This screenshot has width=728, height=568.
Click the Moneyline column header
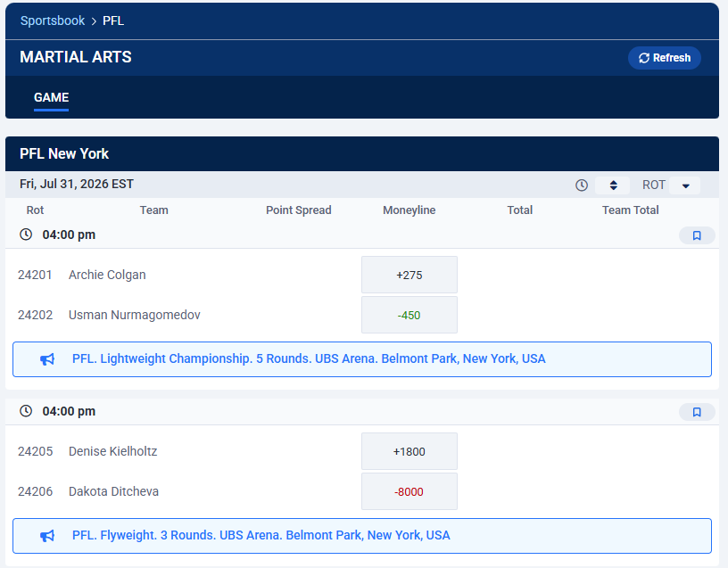coord(409,210)
